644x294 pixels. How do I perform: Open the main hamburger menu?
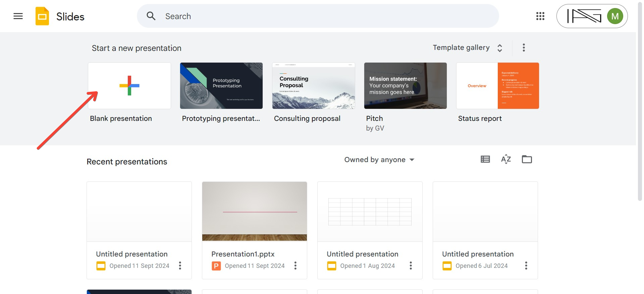[x=18, y=16]
